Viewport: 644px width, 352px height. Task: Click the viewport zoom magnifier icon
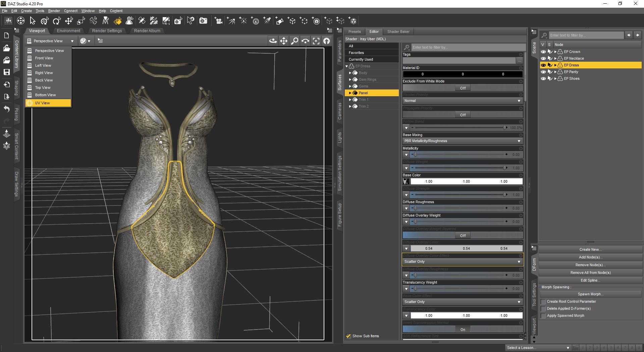pyautogui.click(x=294, y=41)
